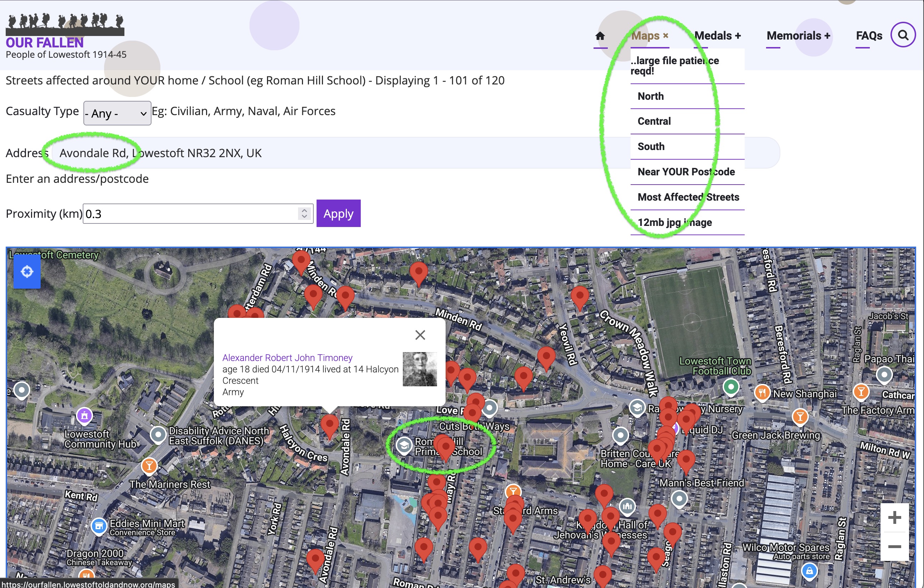Open Near YOUR Postcode map
The image size is (924, 588).
(x=687, y=172)
